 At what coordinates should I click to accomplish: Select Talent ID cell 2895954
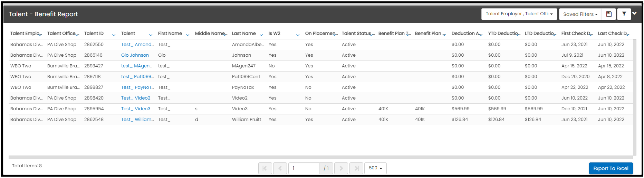pos(94,109)
